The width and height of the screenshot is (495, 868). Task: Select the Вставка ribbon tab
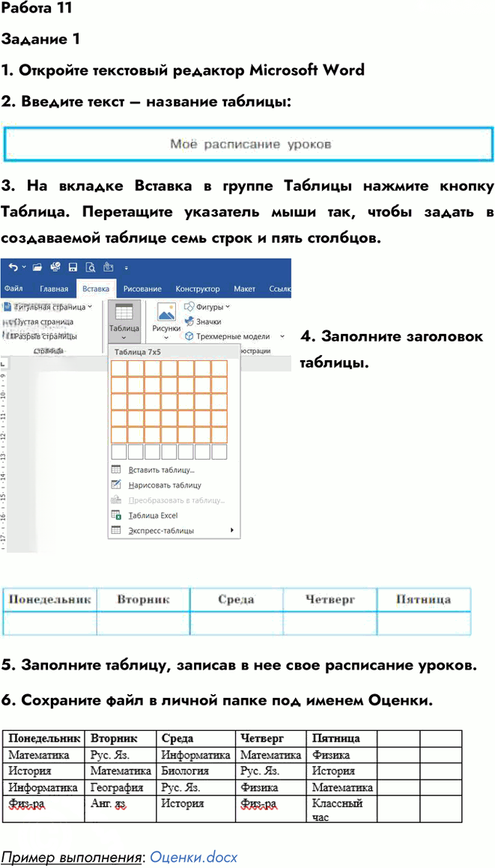pos(96,289)
